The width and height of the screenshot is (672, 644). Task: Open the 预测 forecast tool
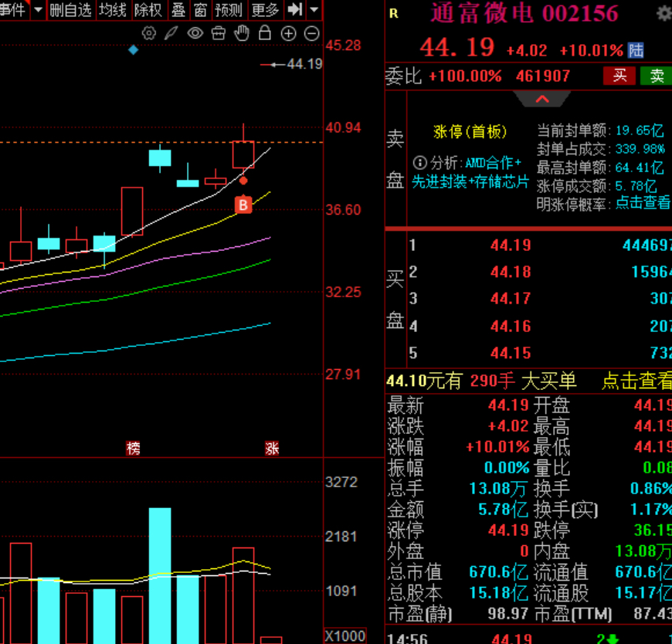coord(229,9)
